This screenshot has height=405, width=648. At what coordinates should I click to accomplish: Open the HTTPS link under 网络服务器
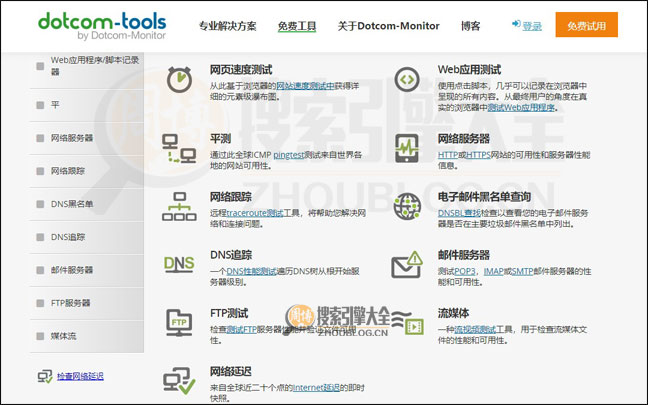[x=478, y=155]
